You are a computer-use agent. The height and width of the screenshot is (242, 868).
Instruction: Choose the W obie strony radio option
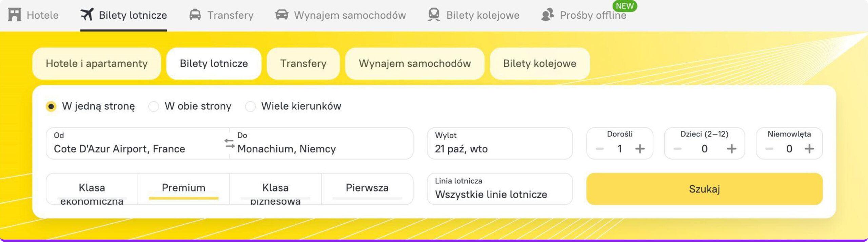[154, 106]
